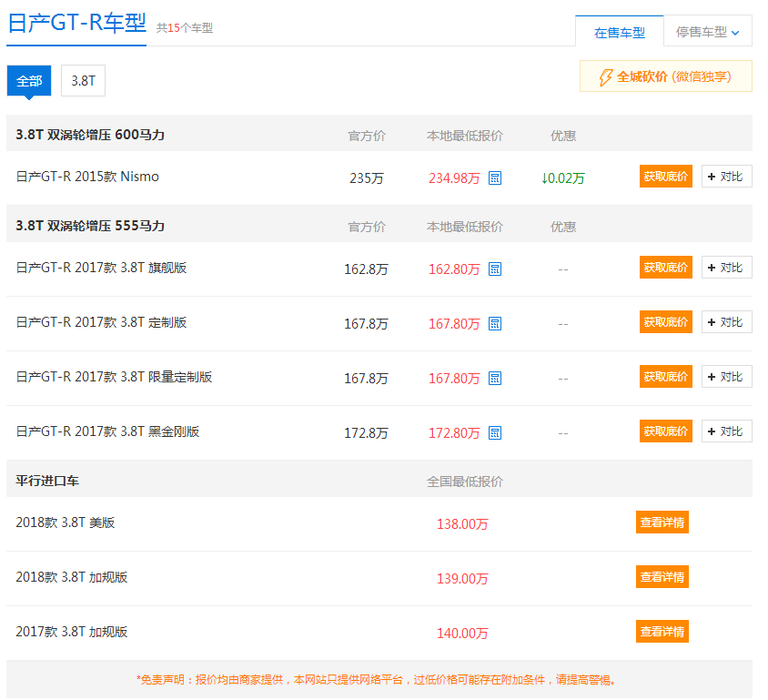Open price calculator for 2017款 限量定制版
768x700 pixels.
point(495,378)
